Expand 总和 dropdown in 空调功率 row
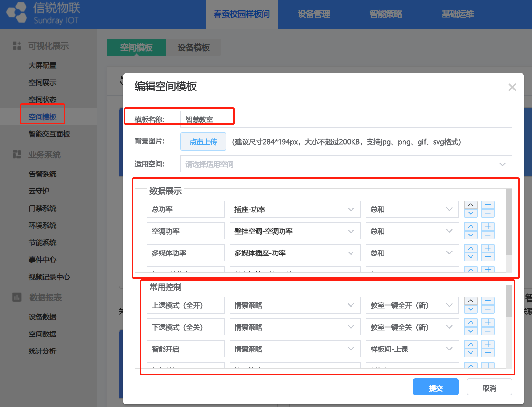Image resolution: width=532 pixels, height=407 pixels. (x=412, y=231)
